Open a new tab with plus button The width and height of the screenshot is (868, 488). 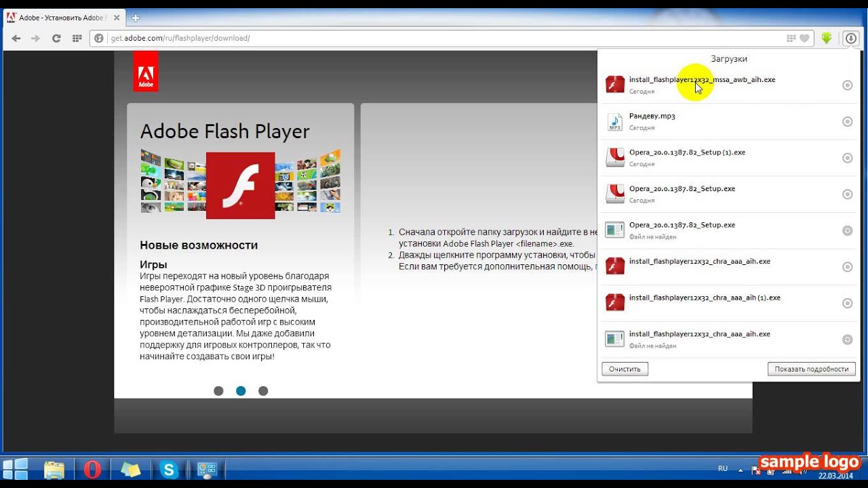click(x=135, y=18)
